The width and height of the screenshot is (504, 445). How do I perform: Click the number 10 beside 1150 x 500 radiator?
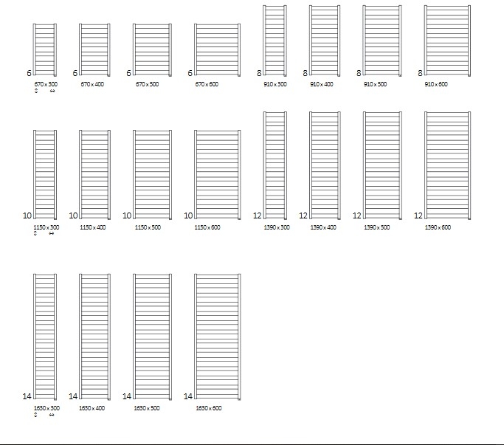click(127, 215)
